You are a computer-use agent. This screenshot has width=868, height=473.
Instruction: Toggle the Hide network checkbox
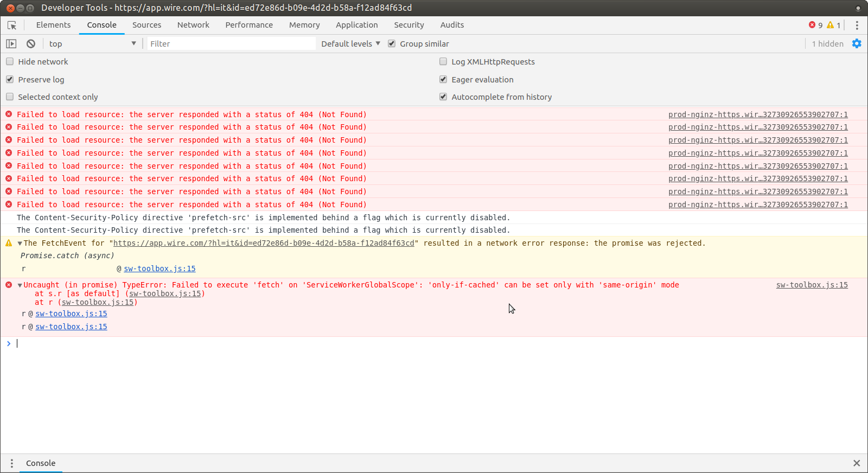coord(10,61)
